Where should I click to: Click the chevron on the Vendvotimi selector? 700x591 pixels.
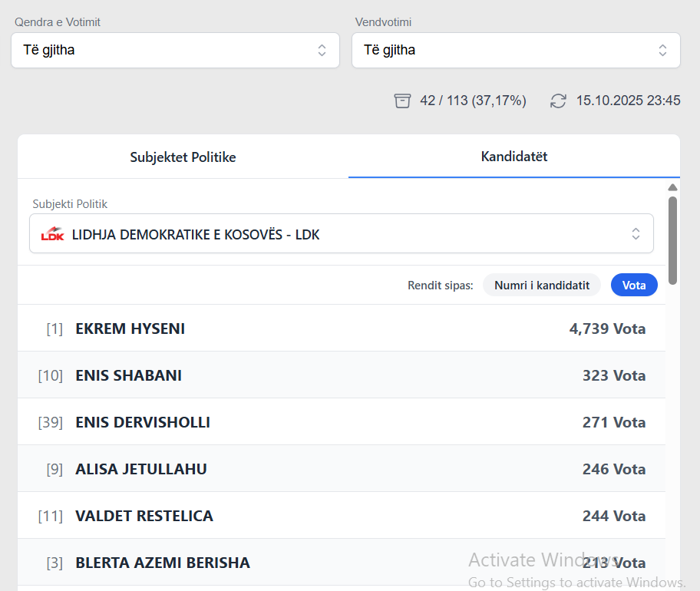pyautogui.click(x=662, y=50)
